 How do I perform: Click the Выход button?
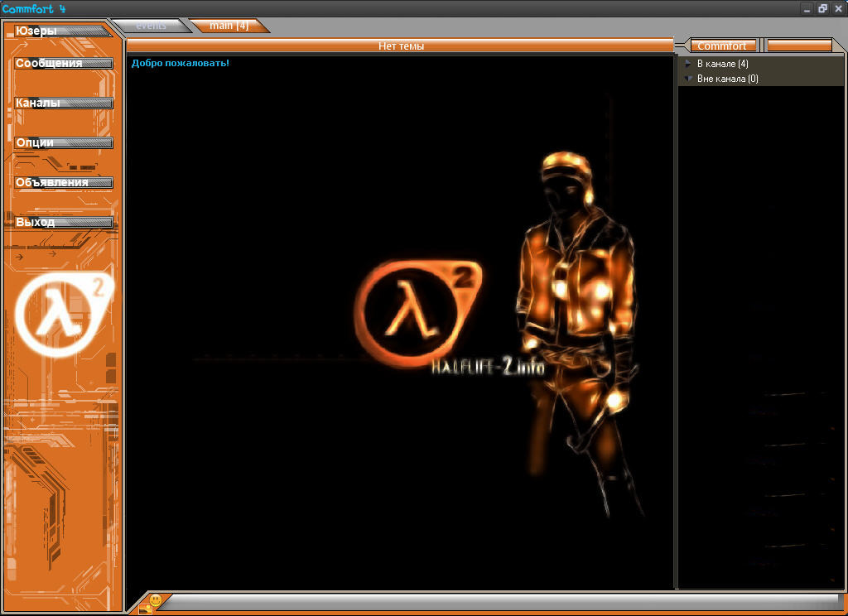coord(63,222)
